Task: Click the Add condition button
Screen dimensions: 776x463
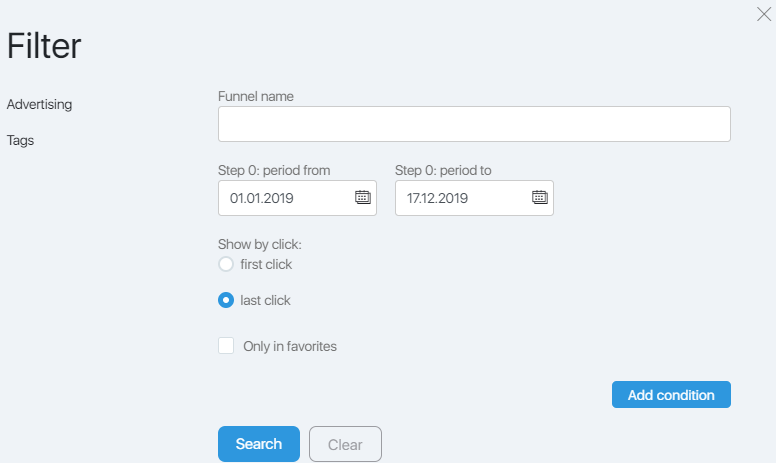Action: point(671,395)
